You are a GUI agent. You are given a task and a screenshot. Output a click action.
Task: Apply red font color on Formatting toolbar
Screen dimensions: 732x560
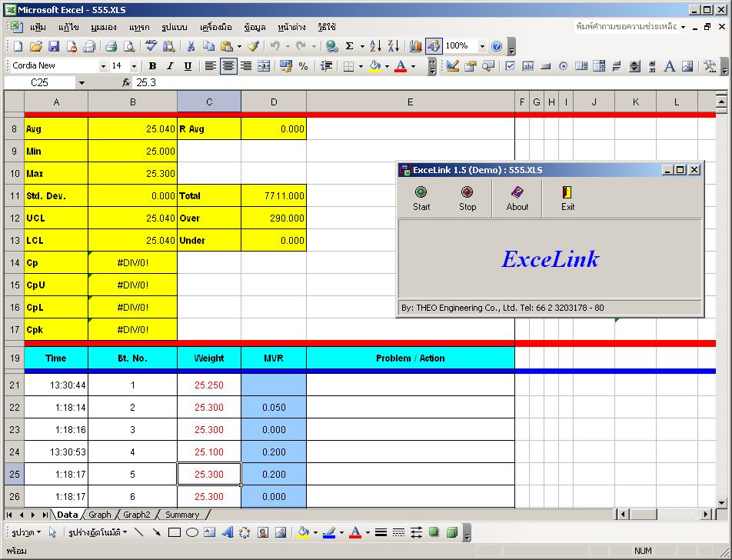pyautogui.click(x=401, y=66)
